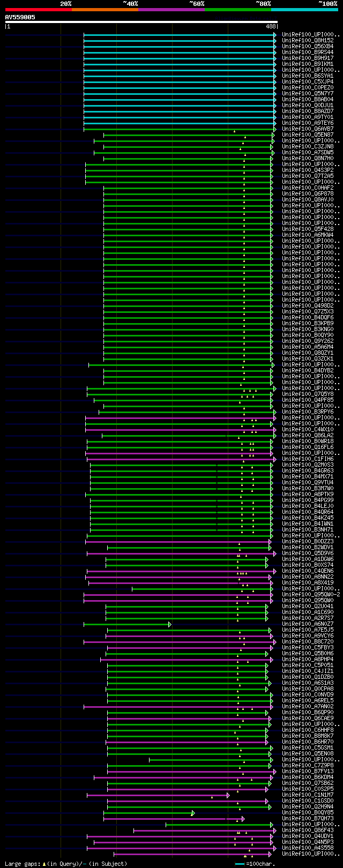Select the UniRef100_A9TEY6 entry

point(308,123)
